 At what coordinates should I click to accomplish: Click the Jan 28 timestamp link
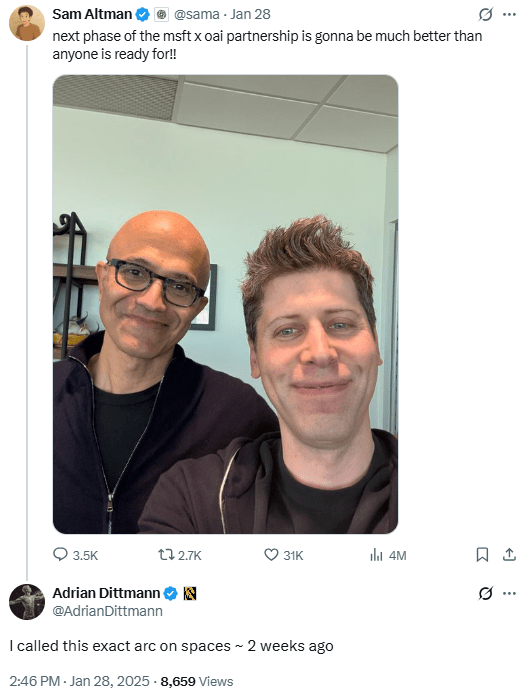click(x=250, y=14)
